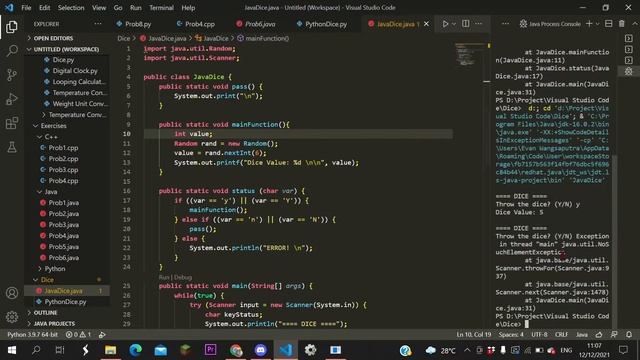Open the Selection menu
Screen dimensions: 640x360
coord(71,7)
